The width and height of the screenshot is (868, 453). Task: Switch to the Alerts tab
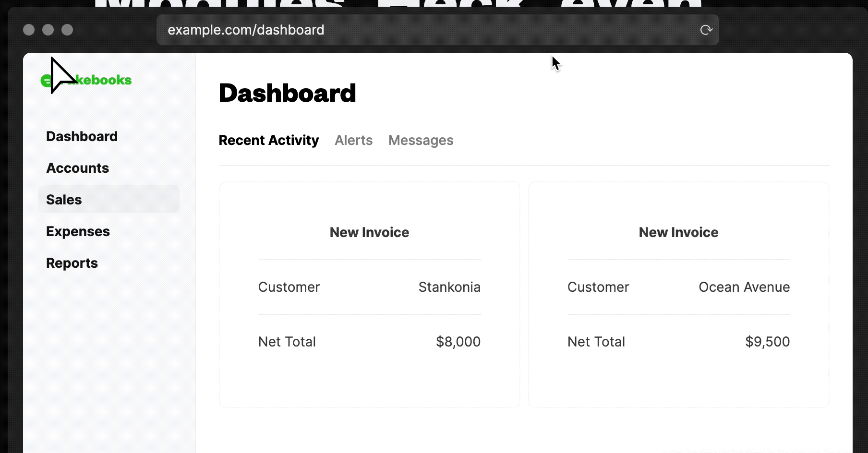[x=354, y=140]
